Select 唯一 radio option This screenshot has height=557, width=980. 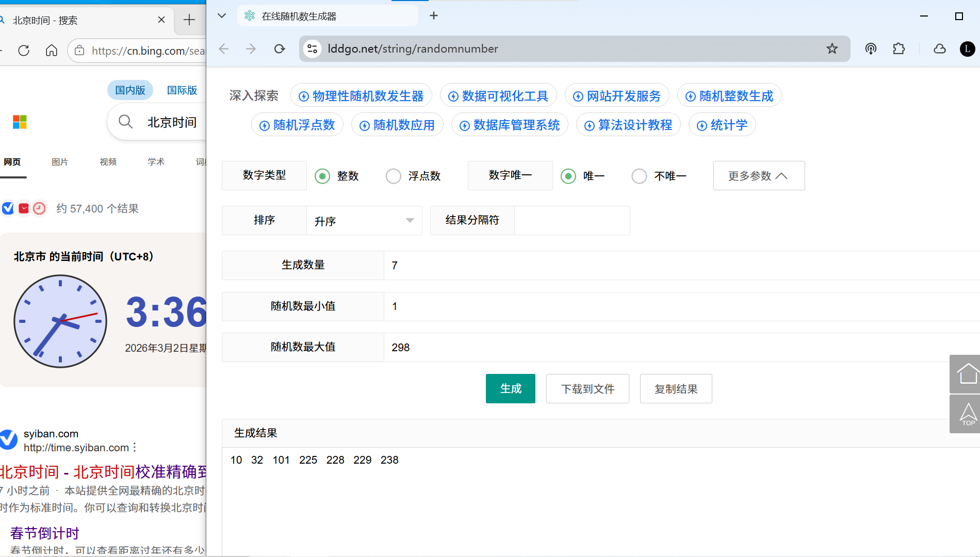point(582,176)
